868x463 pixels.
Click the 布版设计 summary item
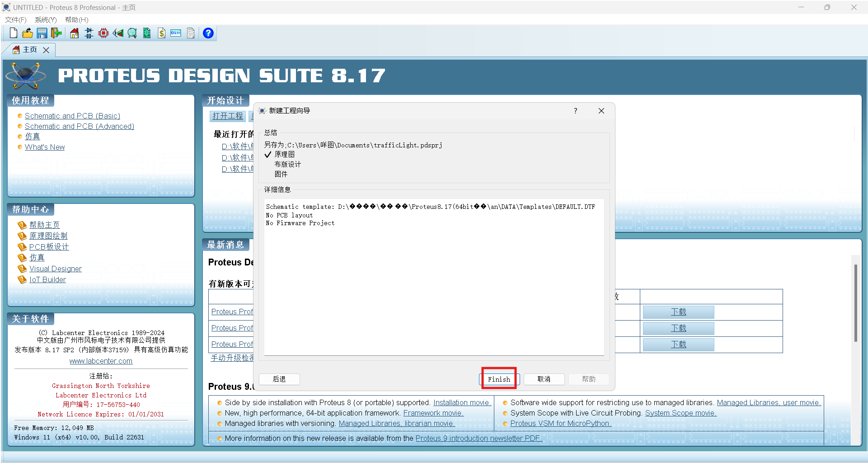point(287,164)
